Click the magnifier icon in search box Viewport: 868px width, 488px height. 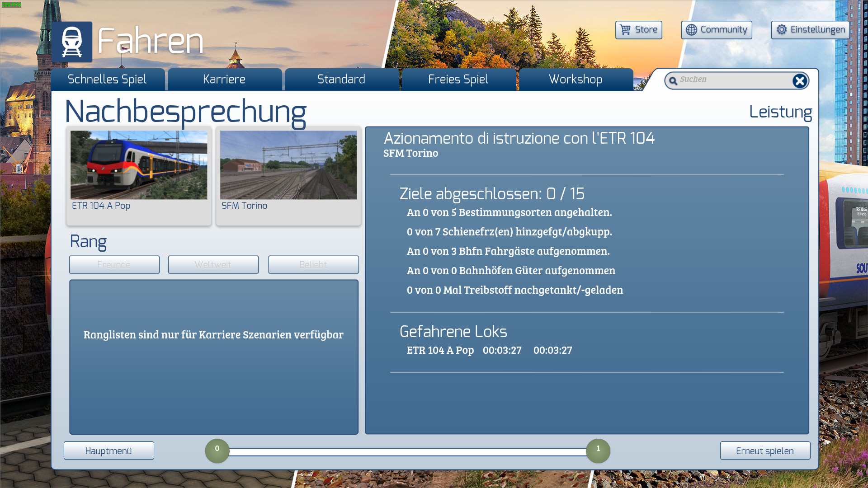pyautogui.click(x=673, y=81)
